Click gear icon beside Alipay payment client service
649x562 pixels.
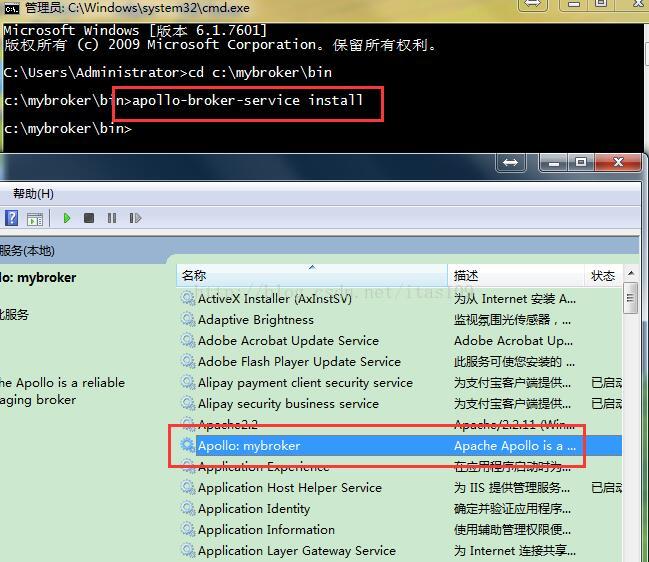(188, 382)
